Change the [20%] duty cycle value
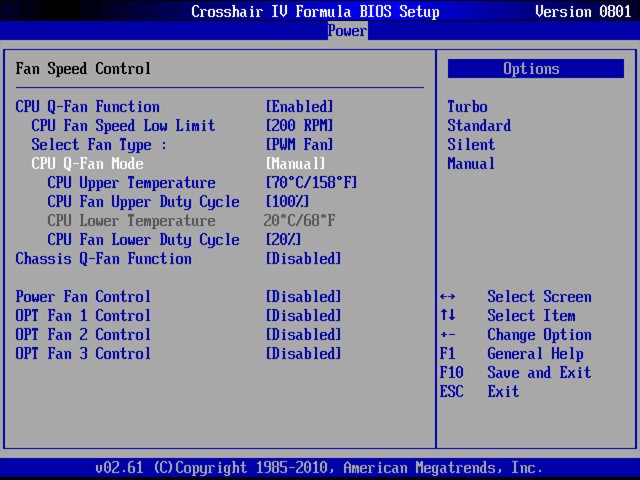The height and width of the screenshot is (480, 640). 283,240
